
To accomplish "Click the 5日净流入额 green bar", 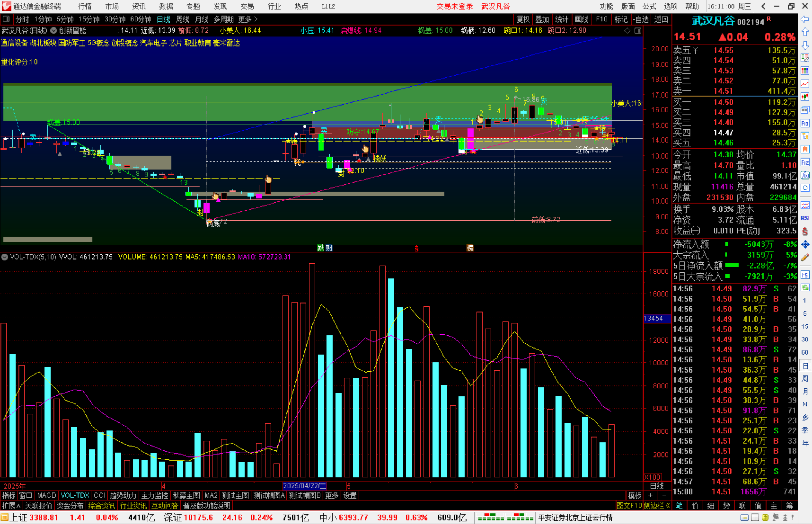I will coord(732,265).
